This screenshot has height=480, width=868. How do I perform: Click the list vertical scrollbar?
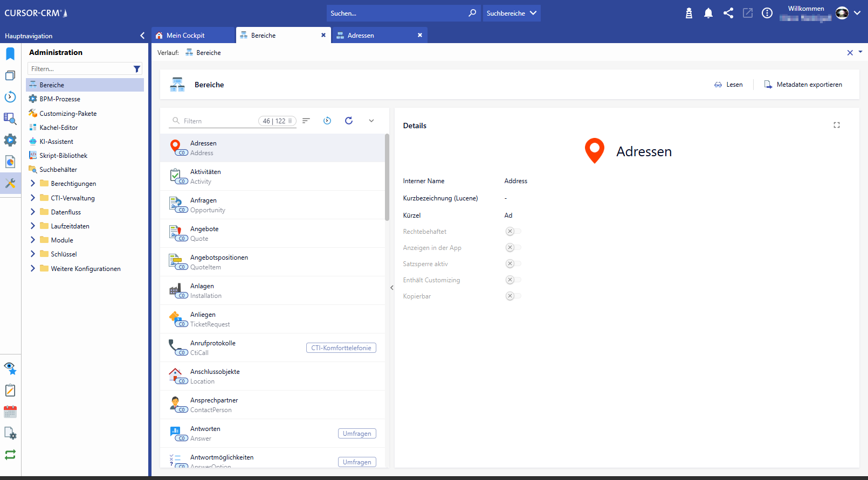pos(387,178)
